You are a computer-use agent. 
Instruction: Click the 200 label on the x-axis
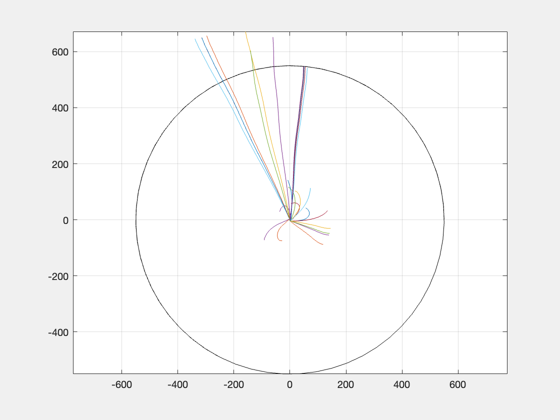click(x=346, y=385)
